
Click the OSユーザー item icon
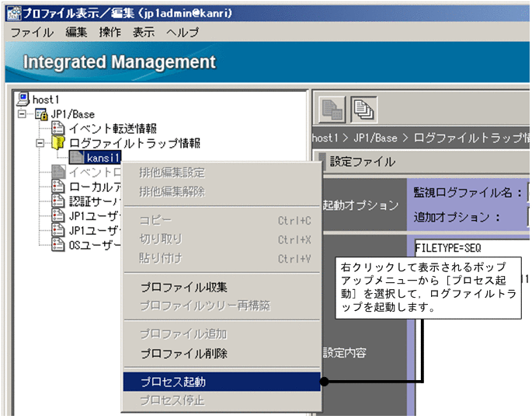tap(58, 245)
